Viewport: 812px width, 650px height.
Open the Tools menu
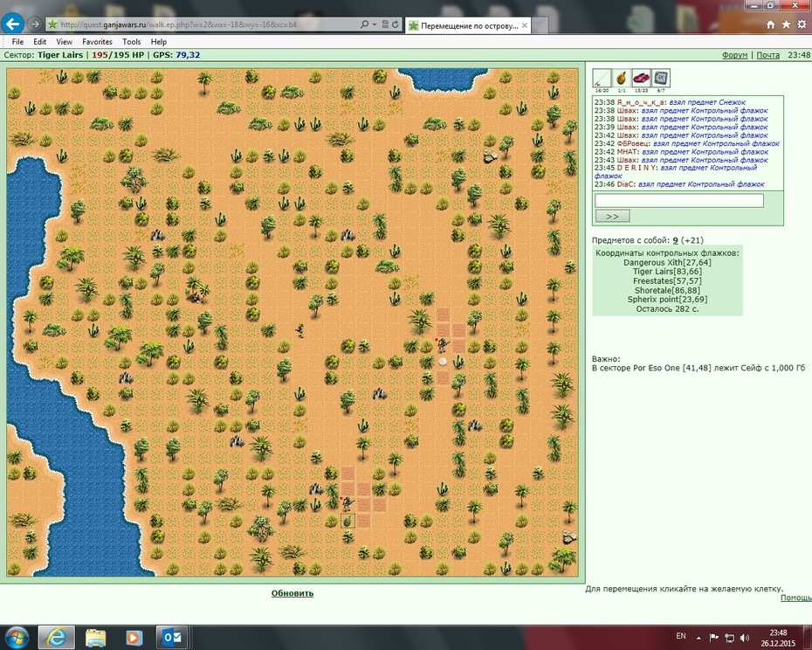pyautogui.click(x=132, y=41)
